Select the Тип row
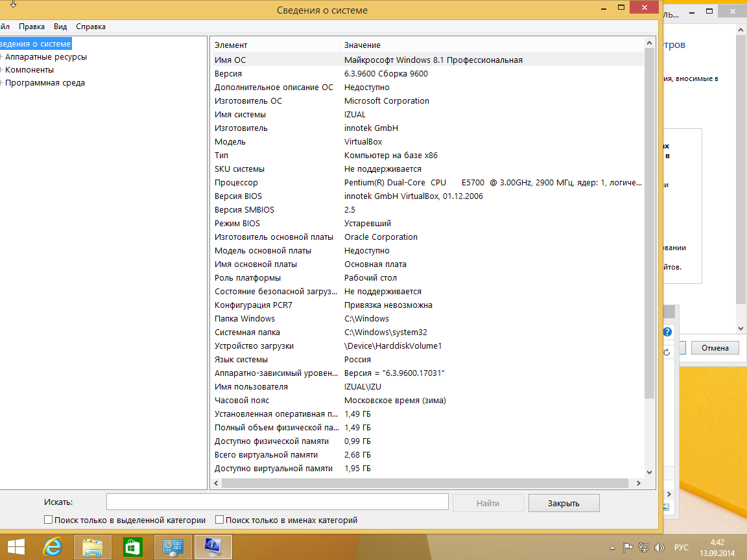This screenshot has width=747, height=560. (427, 156)
